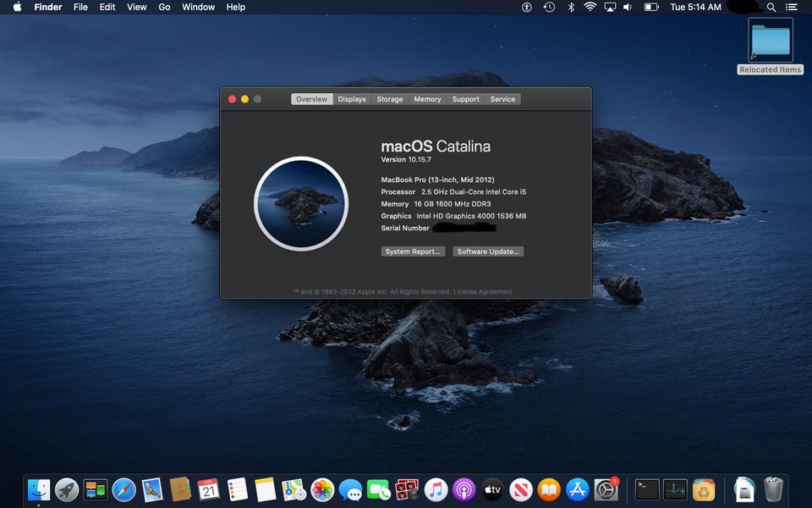Image resolution: width=812 pixels, height=508 pixels.
Task: Click the Software Update button
Action: click(488, 251)
